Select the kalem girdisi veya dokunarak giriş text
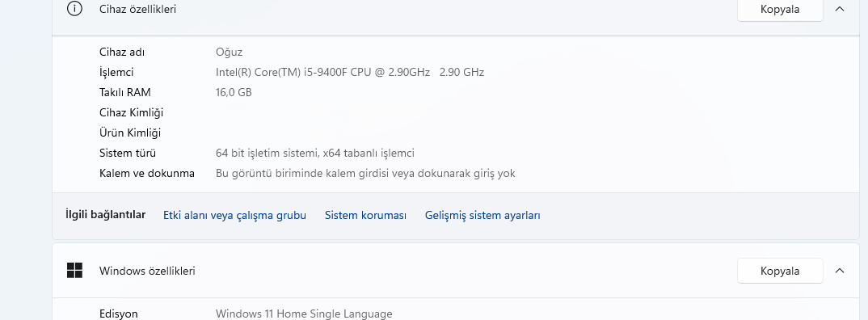868x320 pixels. [x=365, y=173]
